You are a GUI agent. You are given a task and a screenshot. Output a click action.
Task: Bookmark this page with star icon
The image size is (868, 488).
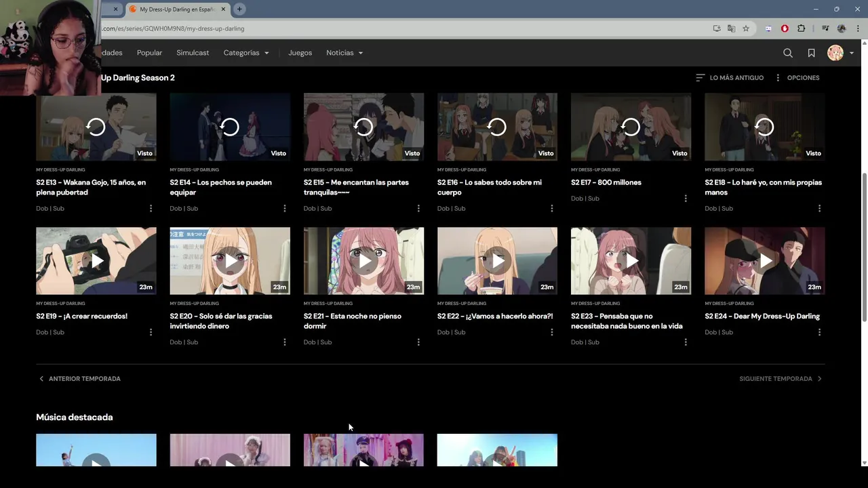coord(746,28)
